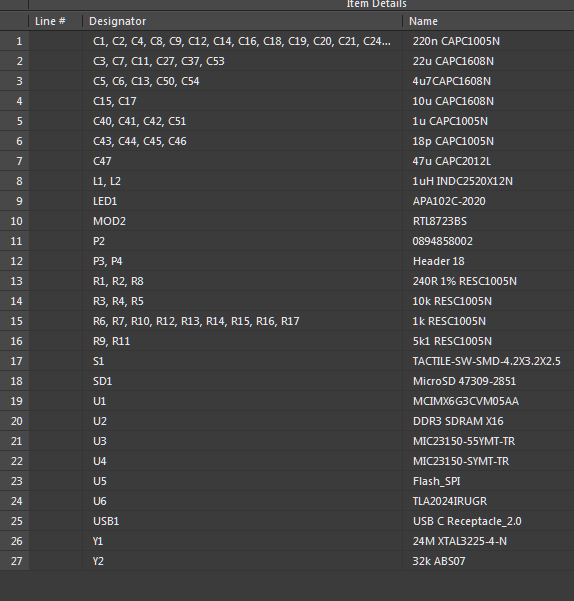Screen dimensions: 574x601
Task: Select the LED1 designator cell
Action: click(x=243, y=201)
